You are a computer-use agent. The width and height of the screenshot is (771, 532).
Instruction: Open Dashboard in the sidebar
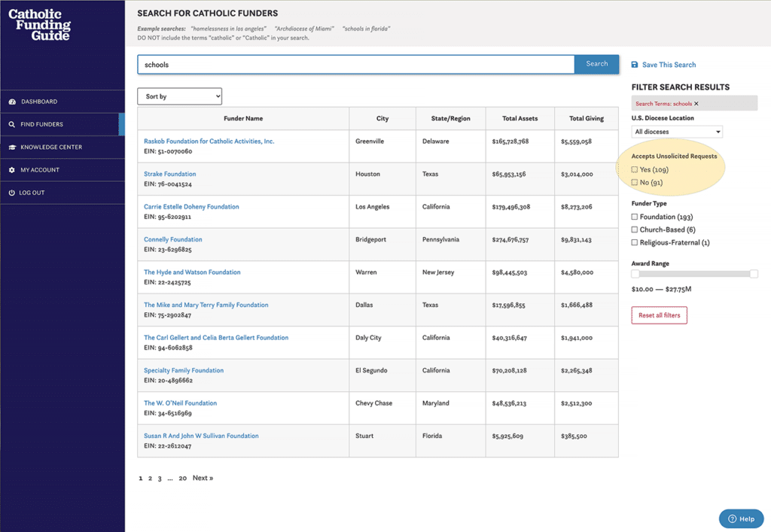pyautogui.click(x=62, y=102)
